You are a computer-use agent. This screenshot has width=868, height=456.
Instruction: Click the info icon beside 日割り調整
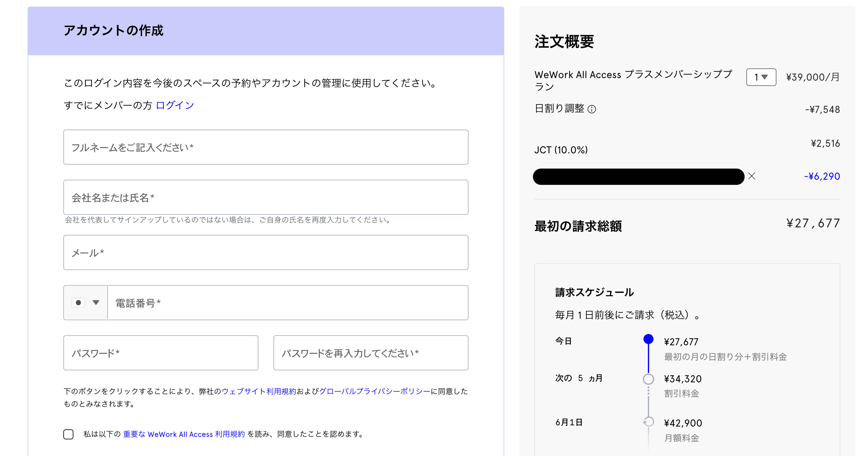coord(592,109)
